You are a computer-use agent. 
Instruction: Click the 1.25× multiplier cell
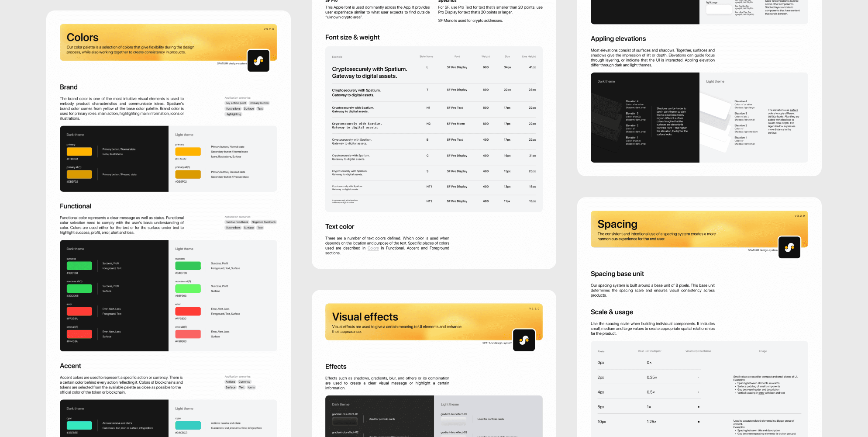[651, 422]
